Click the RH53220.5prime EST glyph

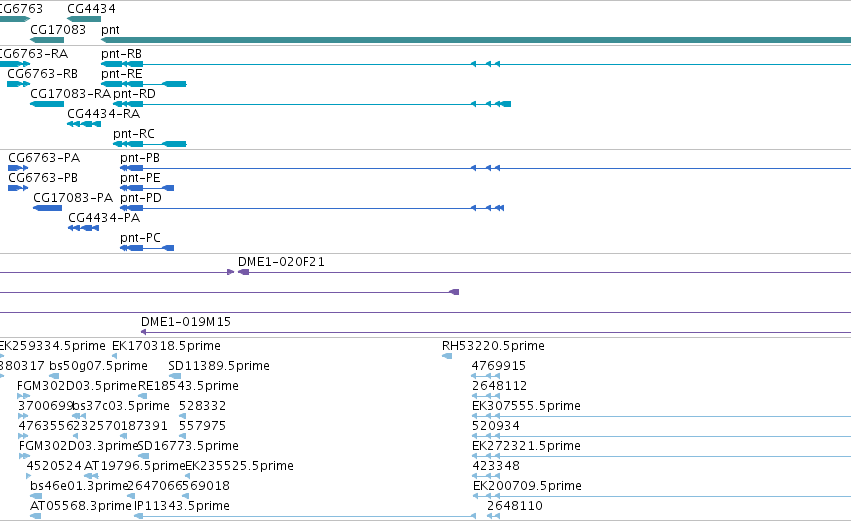[x=447, y=356]
